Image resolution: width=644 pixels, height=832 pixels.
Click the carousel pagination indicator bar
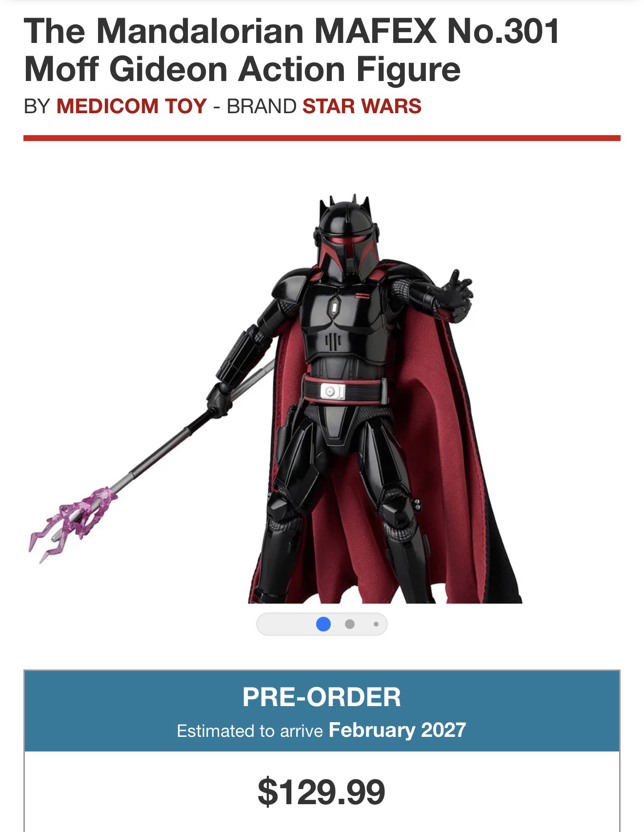[x=322, y=624]
